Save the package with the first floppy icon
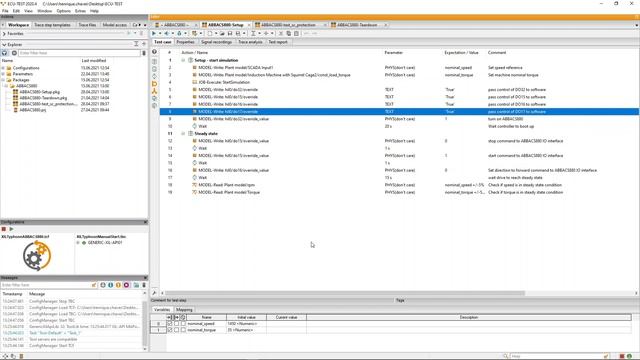This screenshot has width=640, height=360. [230, 33]
